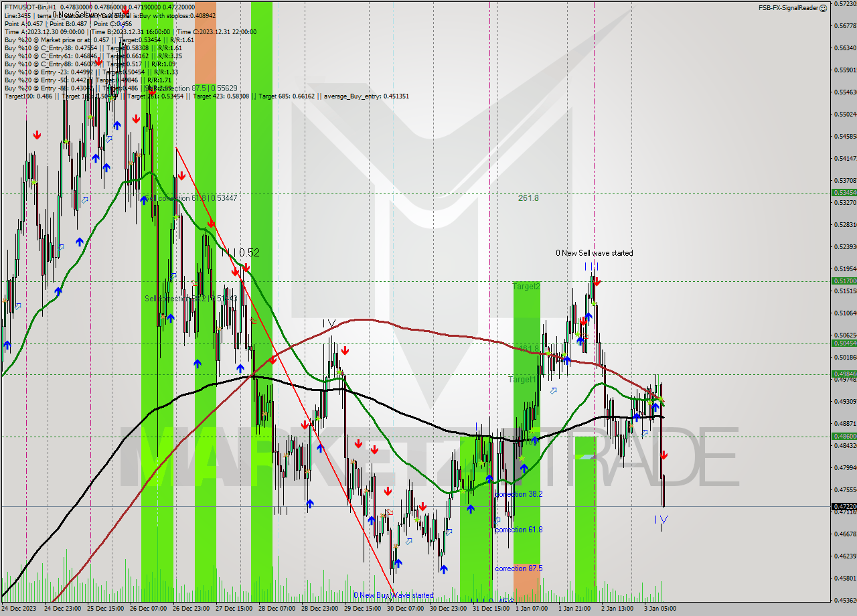
Task: Click the 0.45801 price axis label
Action: point(844,578)
